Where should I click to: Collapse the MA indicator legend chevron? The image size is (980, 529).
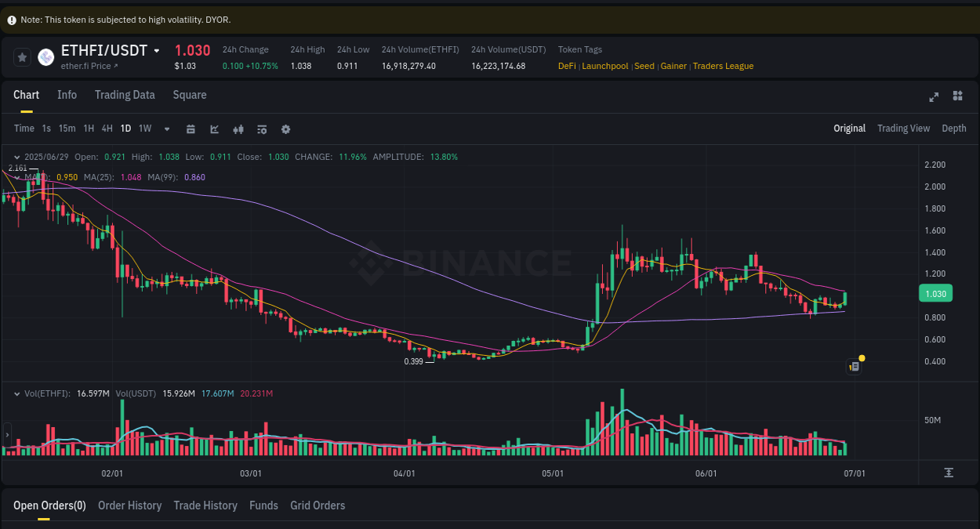click(x=17, y=177)
